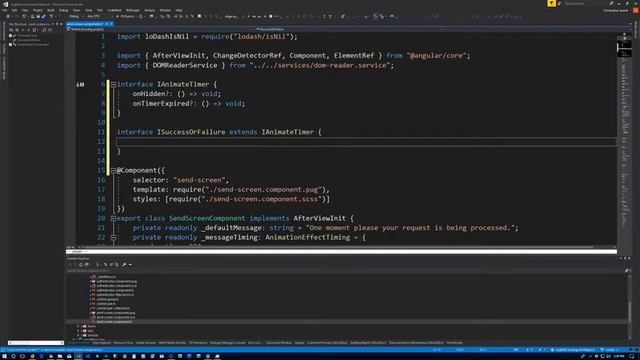
Task: Open the CodeMaid menu
Action: point(114,10)
